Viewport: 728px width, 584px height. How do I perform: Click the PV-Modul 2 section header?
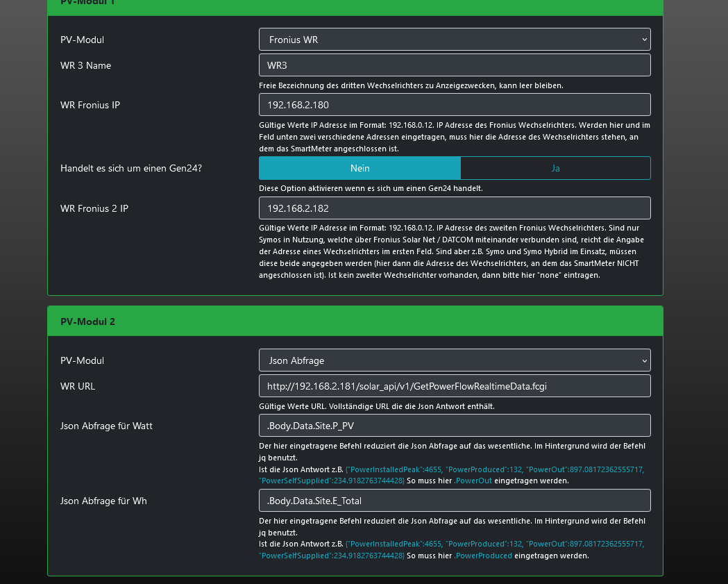355,322
